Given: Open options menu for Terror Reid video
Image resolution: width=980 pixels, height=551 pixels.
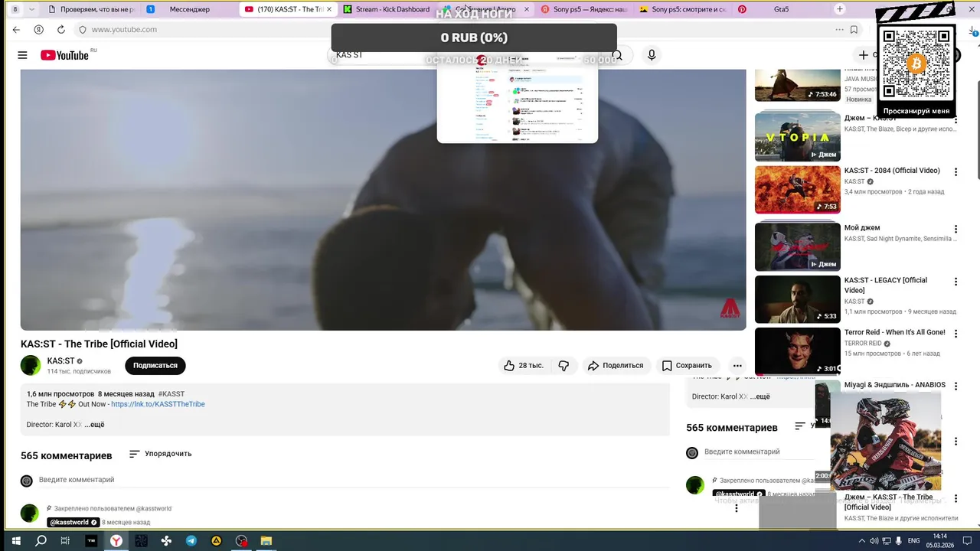Looking at the screenshot, I should pyautogui.click(x=955, y=333).
